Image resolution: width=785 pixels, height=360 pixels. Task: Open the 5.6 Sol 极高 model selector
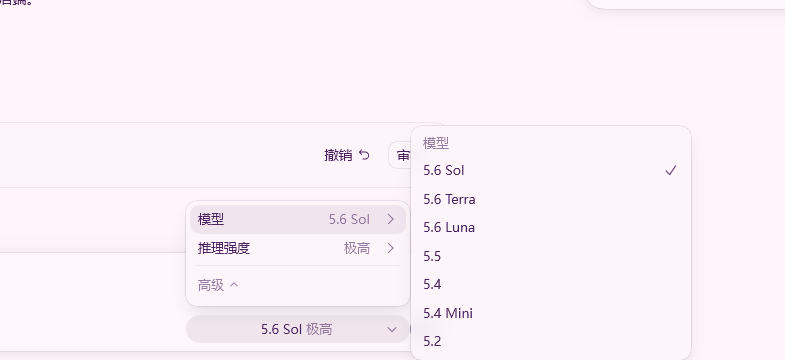[x=298, y=329]
